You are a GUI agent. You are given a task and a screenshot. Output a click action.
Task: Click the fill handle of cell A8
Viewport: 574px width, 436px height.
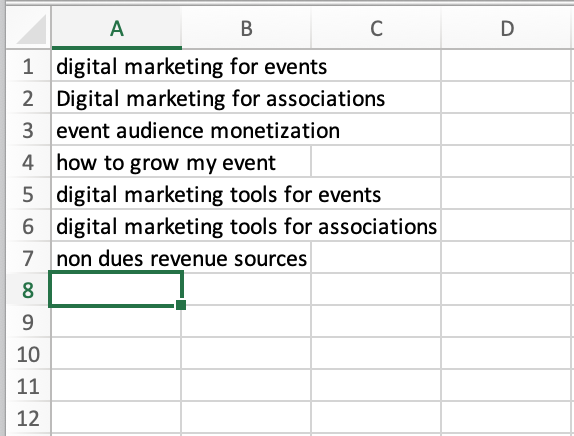tap(181, 305)
